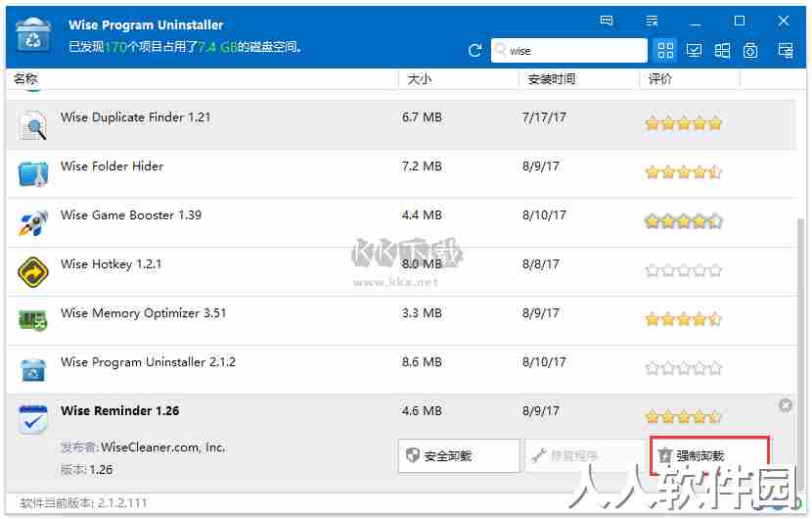
Task: Click the 4.6 MB size value
Action: [x=422, y=410]
